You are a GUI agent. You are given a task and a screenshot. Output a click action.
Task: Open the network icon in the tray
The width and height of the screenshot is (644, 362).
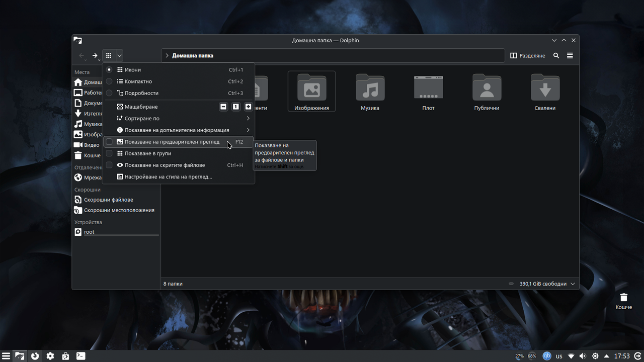coord(571,356)
